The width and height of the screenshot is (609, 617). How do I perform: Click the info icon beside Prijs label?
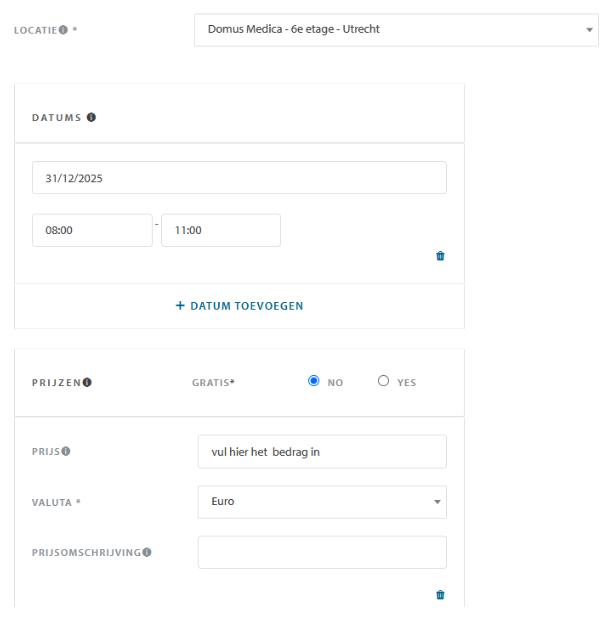(66, 451)
